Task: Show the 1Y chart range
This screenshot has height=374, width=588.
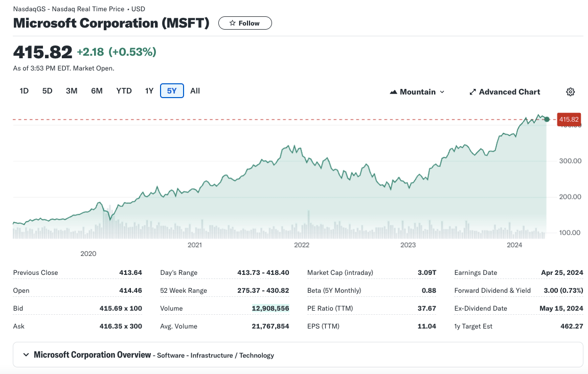Action: (149, 90)
